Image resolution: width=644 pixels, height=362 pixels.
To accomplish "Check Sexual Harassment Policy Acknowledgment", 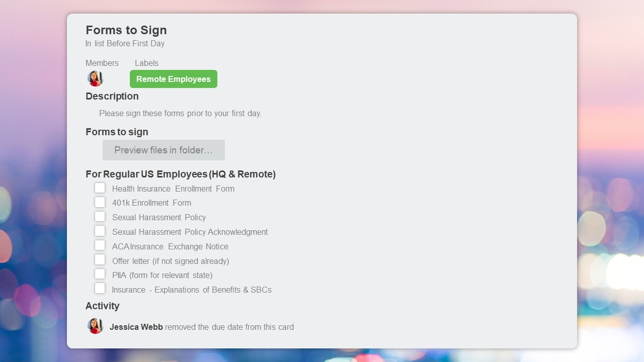I will [100, 231].
